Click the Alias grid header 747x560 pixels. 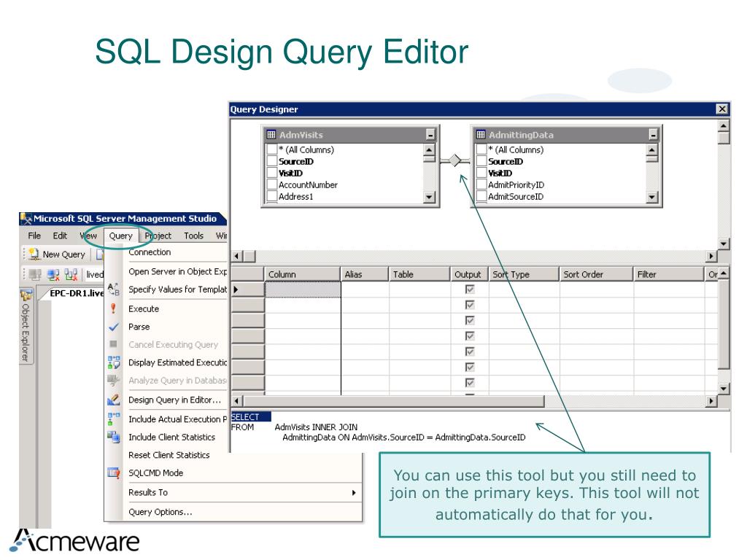[365, 274]
